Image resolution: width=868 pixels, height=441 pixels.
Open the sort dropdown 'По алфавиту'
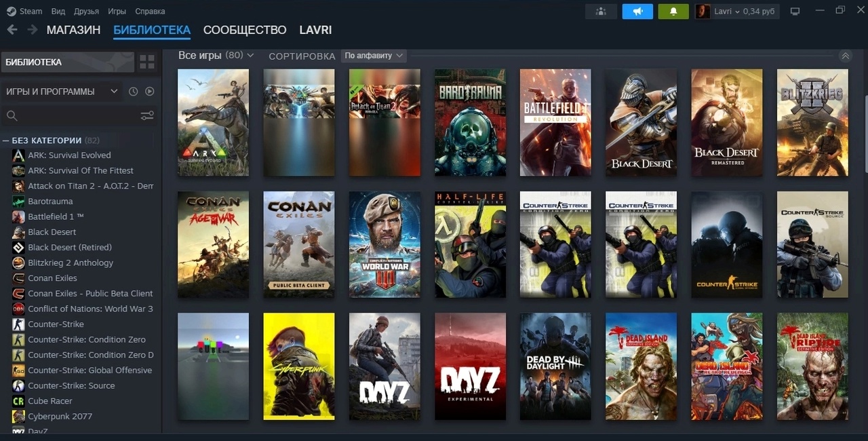click(x=374, y=56)
